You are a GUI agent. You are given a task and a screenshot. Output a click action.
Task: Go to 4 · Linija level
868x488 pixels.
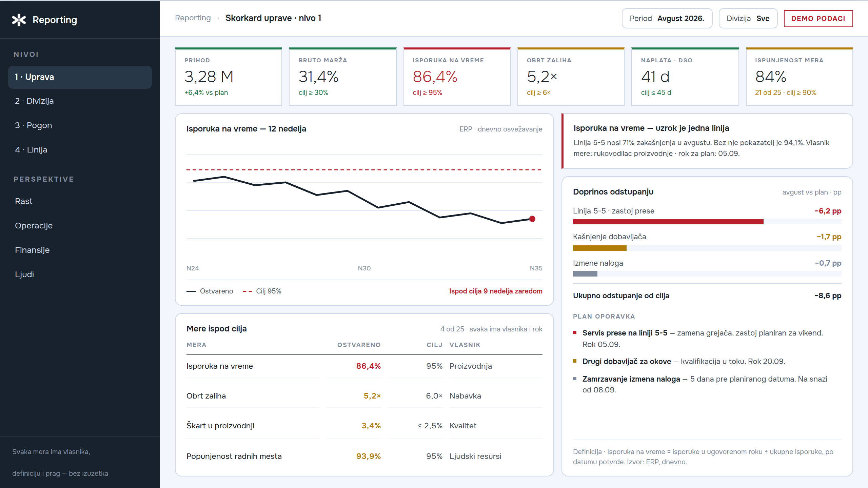tap(80, 150)
